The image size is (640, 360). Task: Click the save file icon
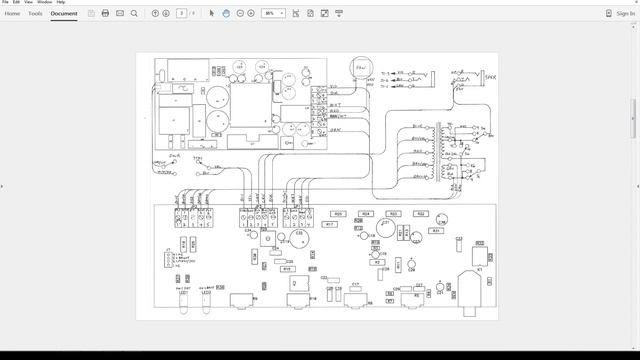coord(91,13)
